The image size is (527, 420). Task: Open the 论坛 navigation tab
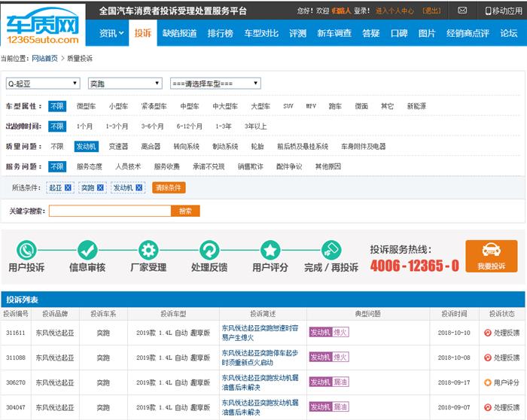tap(508, 33)
